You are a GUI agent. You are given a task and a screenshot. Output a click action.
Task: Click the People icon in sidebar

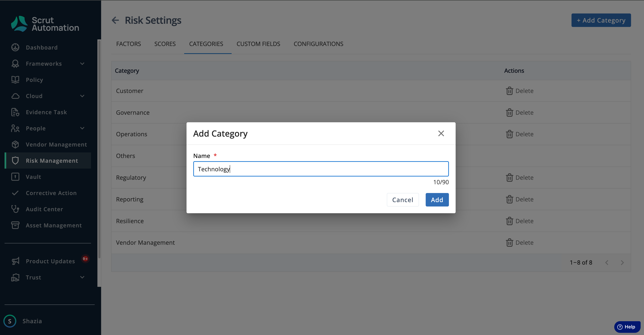(x=15, y=128)
